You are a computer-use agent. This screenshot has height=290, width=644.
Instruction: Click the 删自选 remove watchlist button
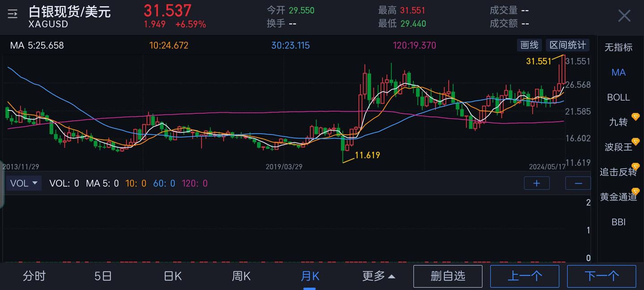pos(448,276)
